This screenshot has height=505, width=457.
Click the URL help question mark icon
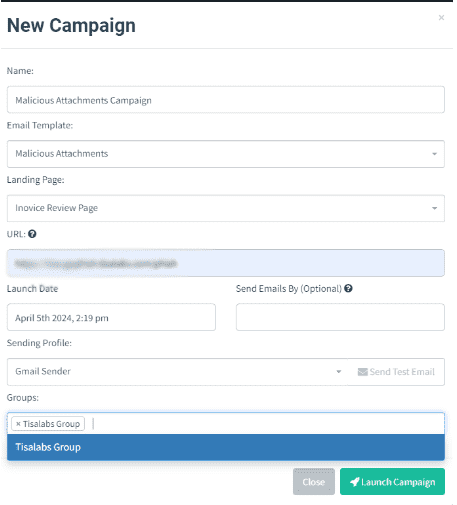(32, 234)
